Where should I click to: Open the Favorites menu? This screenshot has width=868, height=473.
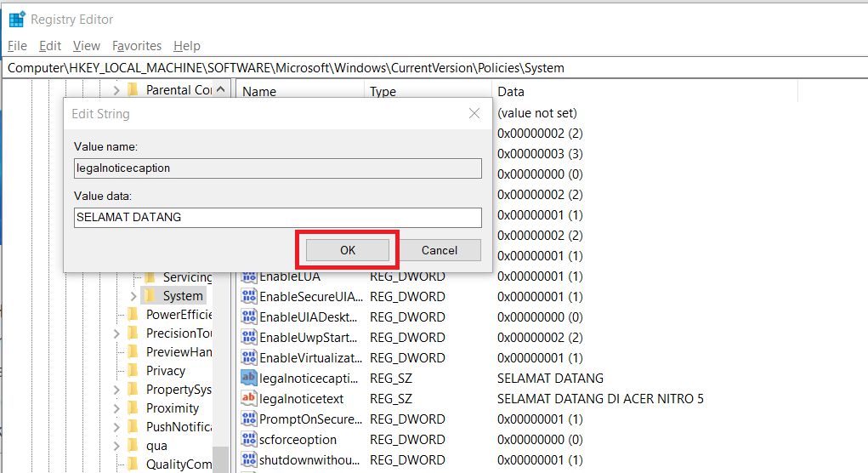point(136,46)
